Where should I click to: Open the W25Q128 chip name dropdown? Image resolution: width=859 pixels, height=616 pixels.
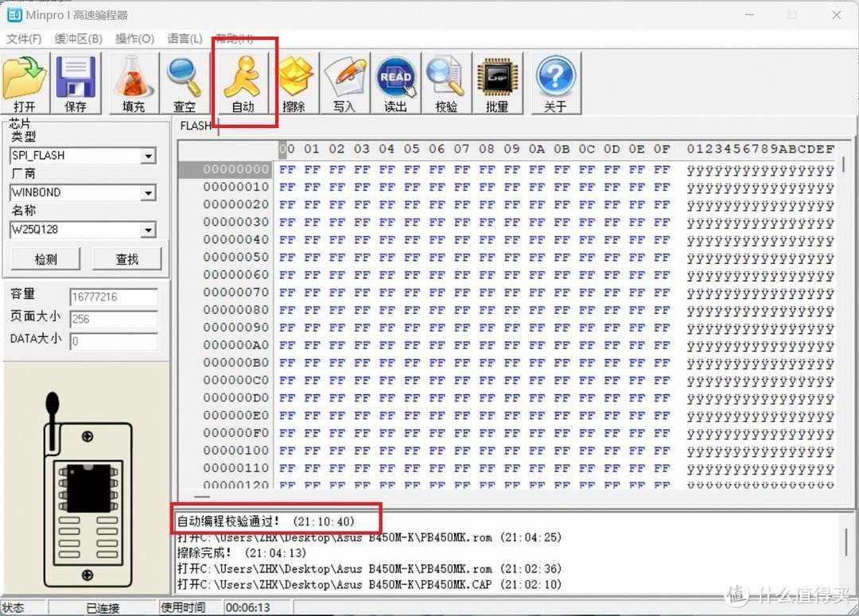tap(148, 231)
